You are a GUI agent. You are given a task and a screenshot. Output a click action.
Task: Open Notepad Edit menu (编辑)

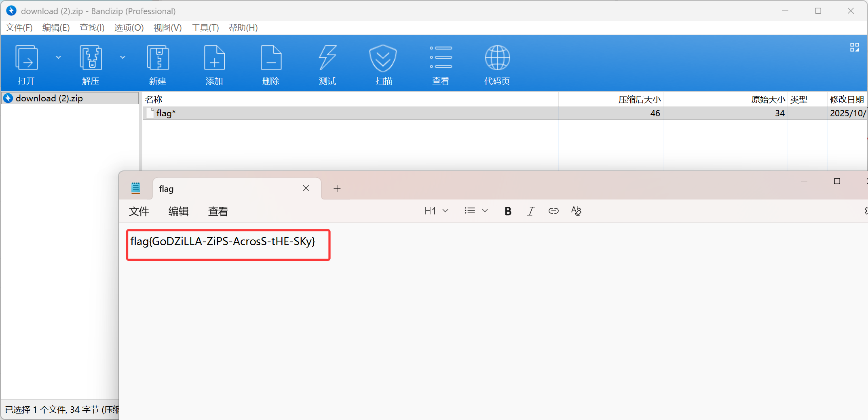click(179, 211)
